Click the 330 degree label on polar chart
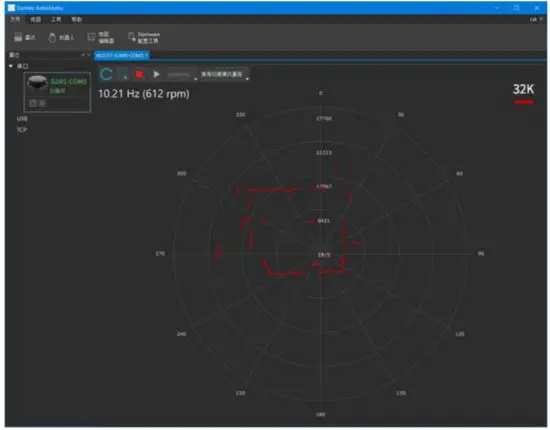 pyautogui.click(x=240, y=115)
